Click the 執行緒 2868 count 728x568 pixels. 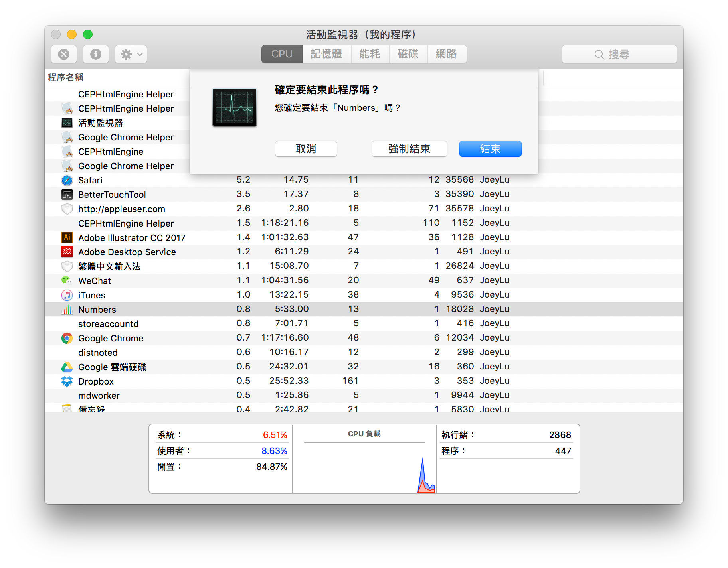pos(560,435)
